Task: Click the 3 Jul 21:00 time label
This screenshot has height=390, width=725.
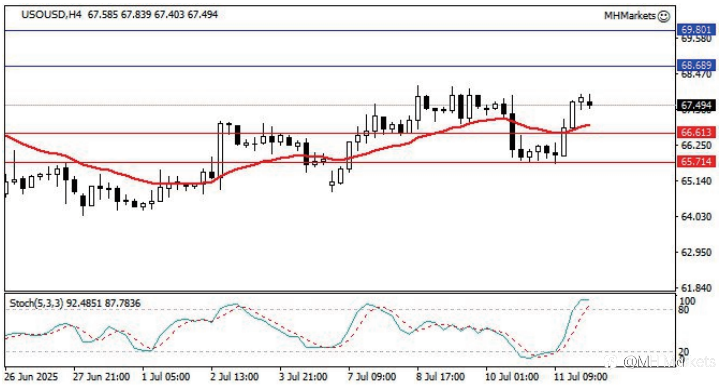Action: point(303,377)
